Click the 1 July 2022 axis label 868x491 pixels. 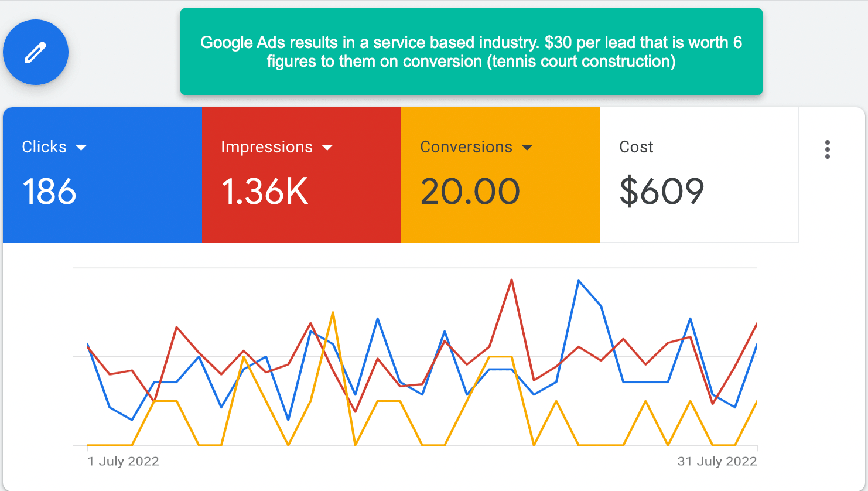point(124,461)
